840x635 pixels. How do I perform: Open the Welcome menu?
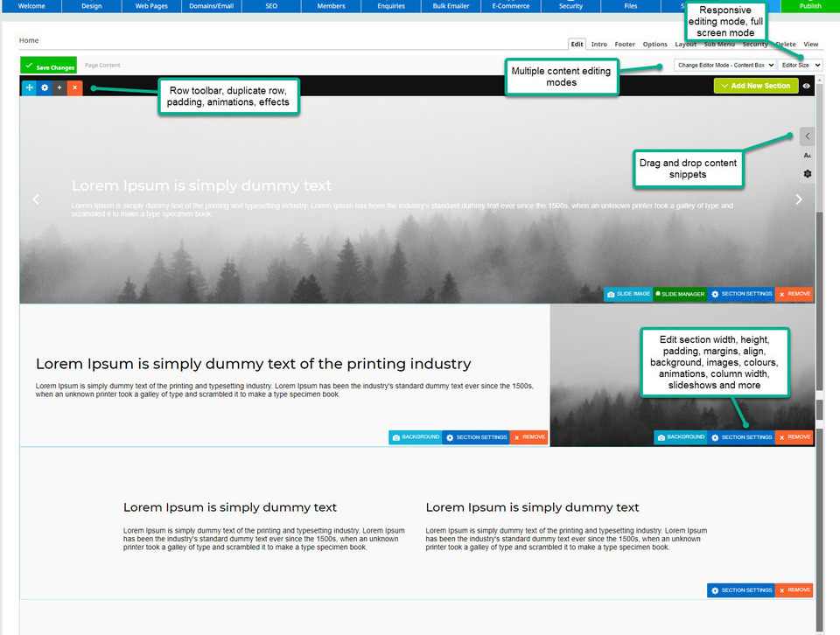(31, 6)
